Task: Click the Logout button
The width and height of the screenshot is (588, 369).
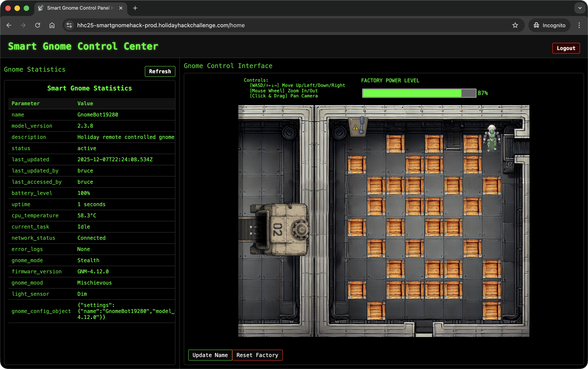Action: coord(566,48)
